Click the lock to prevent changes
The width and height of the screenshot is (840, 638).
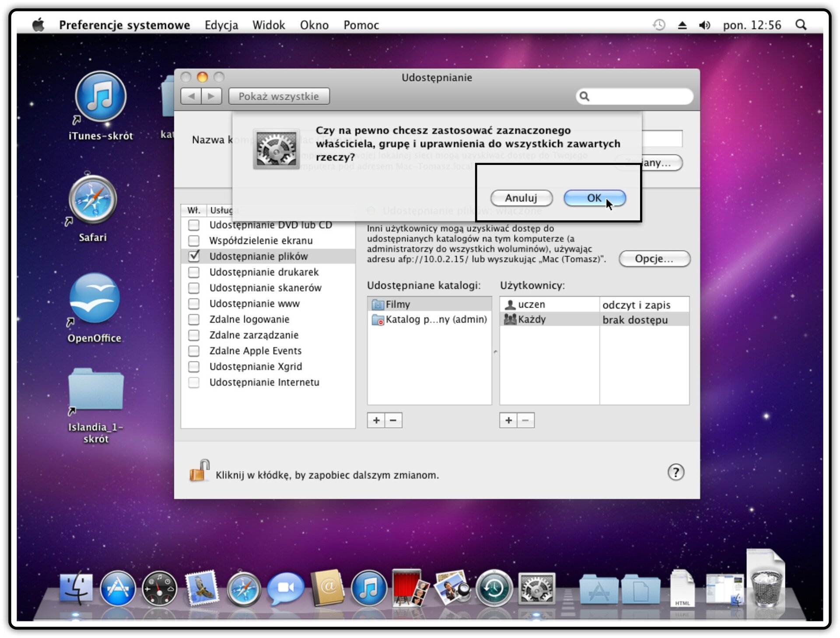click(x=199, y=471)
